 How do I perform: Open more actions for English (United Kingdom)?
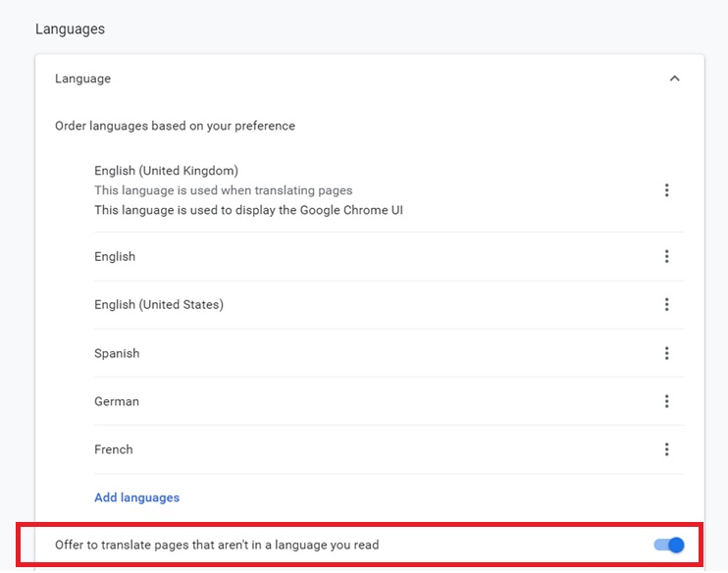pos(666,190)
